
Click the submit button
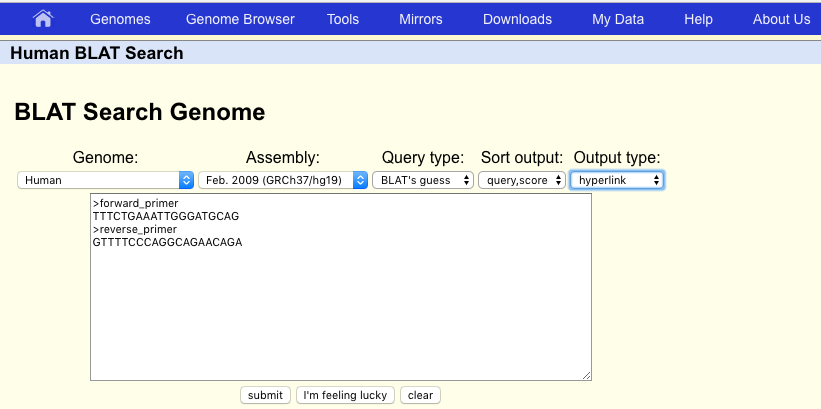point(265,395)
